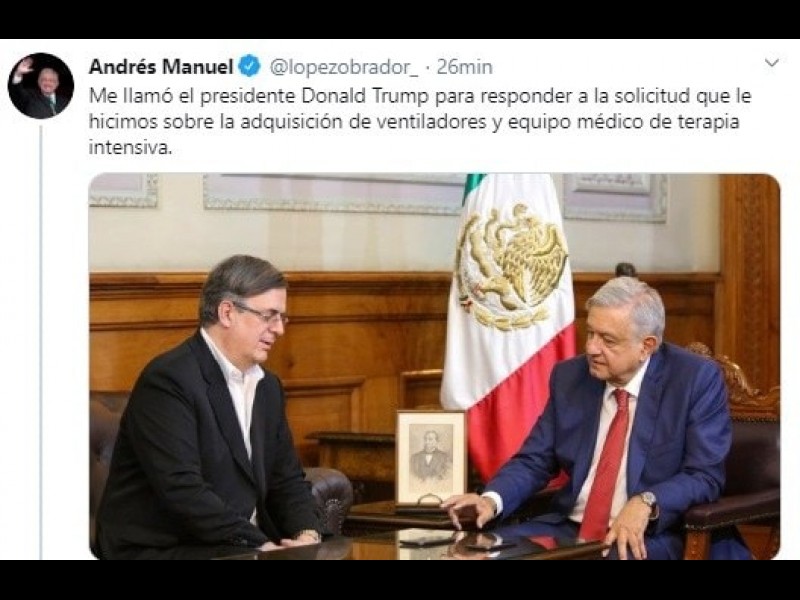800x600 pixels.
Task: Click the 26min tweet timestamp
Action: coord(464,67)
